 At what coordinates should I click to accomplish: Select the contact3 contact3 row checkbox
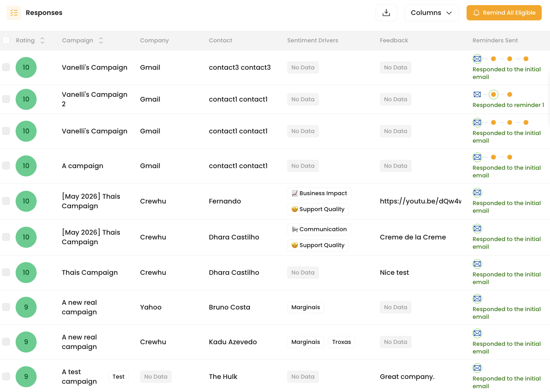6,67
